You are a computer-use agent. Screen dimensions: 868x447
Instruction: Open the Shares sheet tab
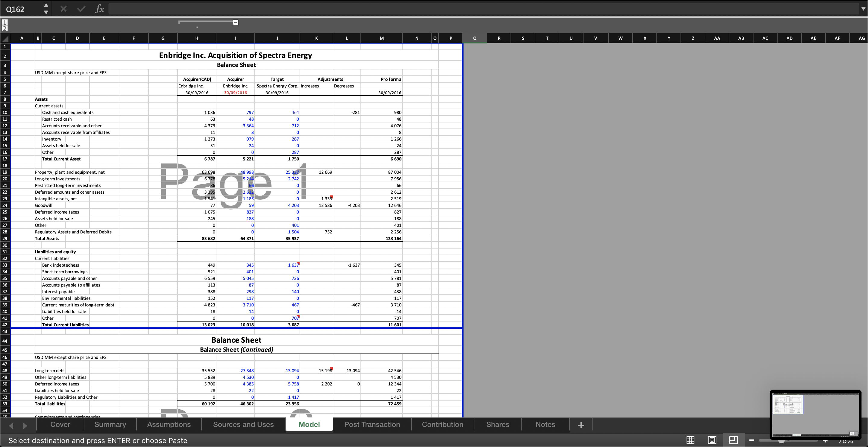498,424
